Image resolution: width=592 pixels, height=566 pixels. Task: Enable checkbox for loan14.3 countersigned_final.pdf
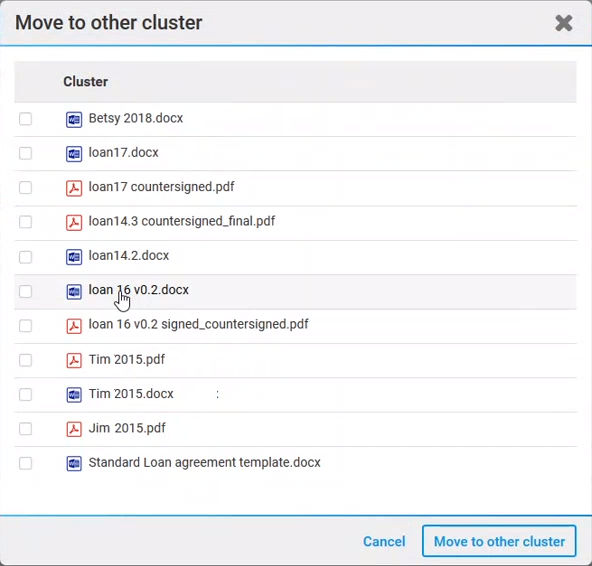tap(25, 222)
